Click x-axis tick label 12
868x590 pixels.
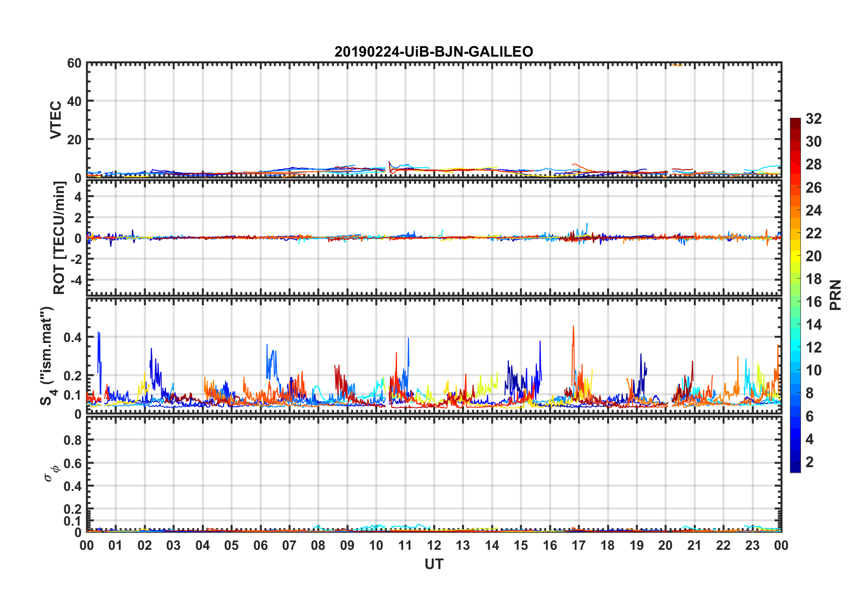point(434,546)
